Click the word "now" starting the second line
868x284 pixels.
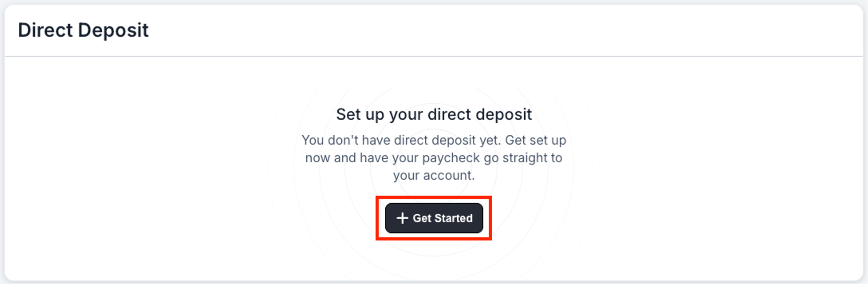[x=318, y=158]
